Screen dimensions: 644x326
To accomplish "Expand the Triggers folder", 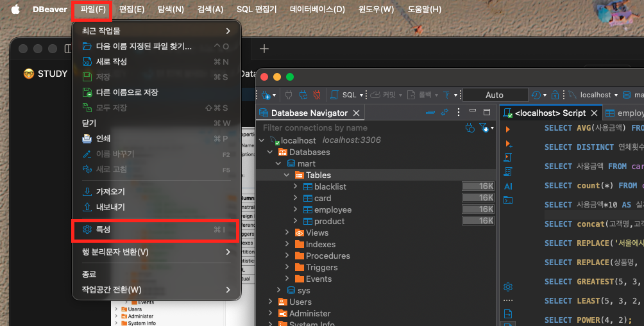I will [287, 267].
